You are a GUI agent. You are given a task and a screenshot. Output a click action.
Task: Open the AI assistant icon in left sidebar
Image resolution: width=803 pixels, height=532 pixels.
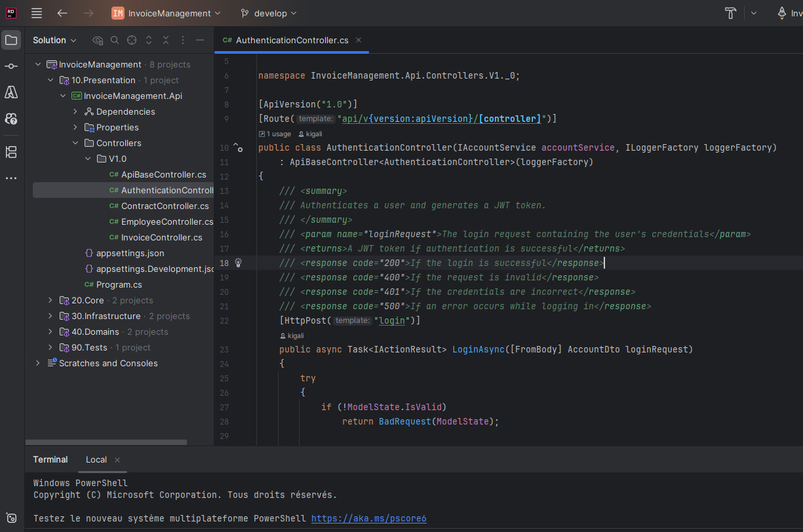pyautogui.click(x=11, y=119)
